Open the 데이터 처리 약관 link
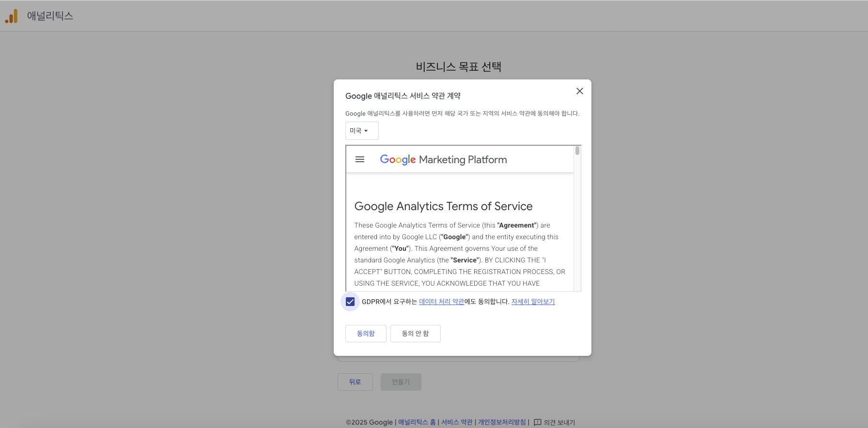868x428 pixels. 441,302
